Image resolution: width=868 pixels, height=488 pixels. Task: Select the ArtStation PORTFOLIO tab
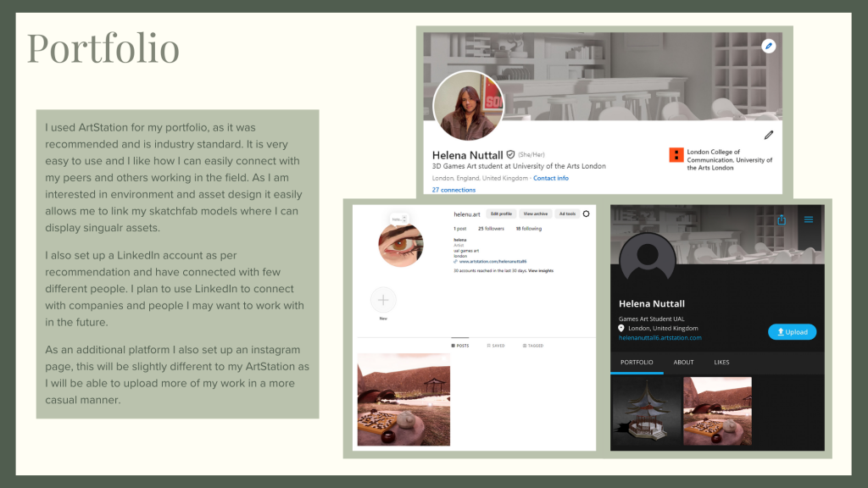pyautogui.click(x=637, y=363)
